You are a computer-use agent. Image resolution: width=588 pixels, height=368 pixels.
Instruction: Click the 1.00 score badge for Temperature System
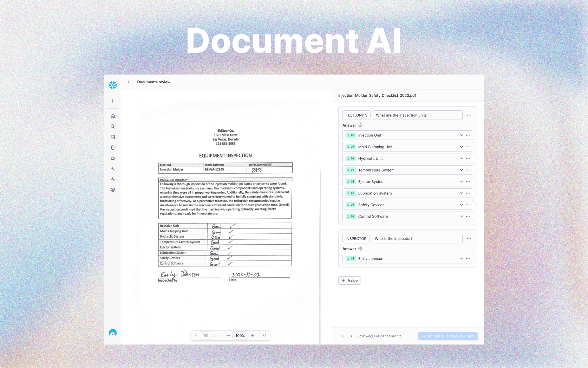coord(351,170)
